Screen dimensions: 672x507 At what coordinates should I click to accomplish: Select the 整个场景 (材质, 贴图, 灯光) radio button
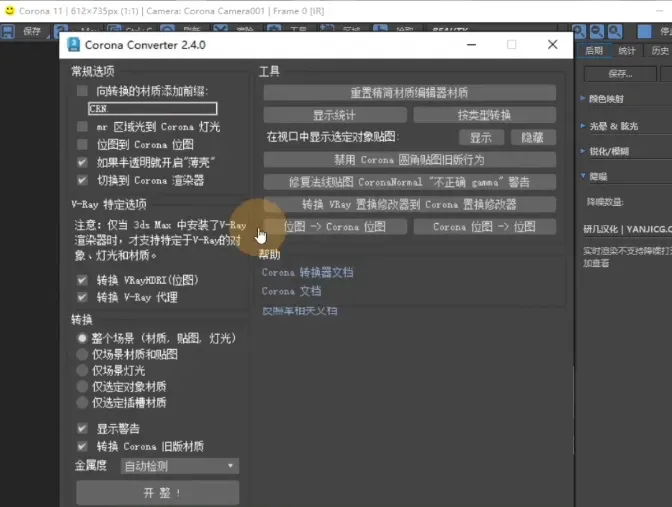tap(82, 338)
